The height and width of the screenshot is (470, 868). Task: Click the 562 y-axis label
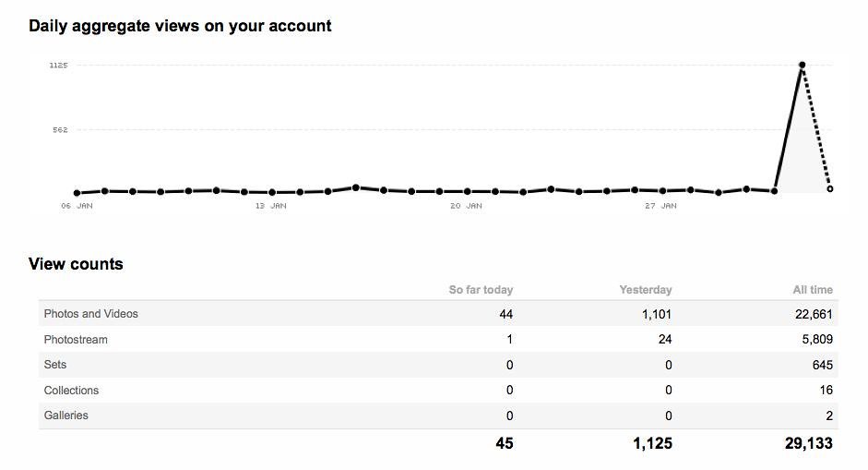pyautogui.click(x=60, y=130)
